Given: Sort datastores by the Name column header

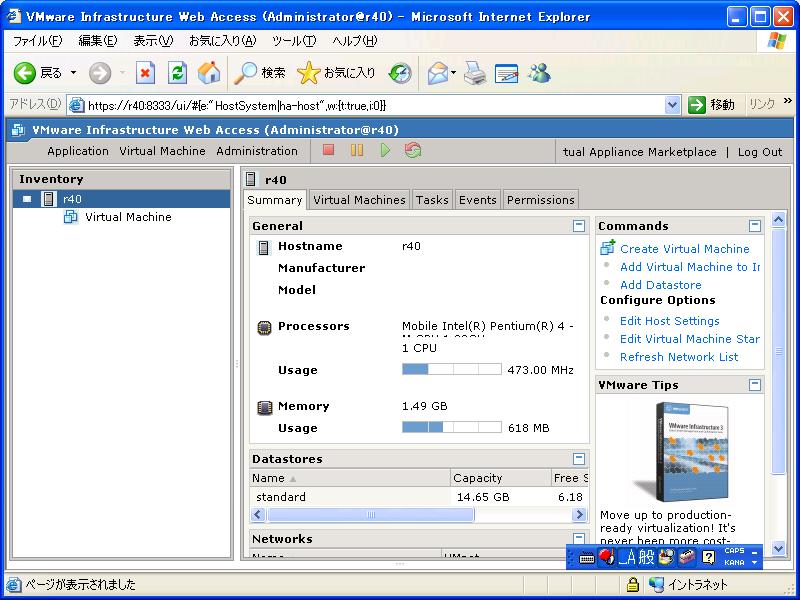Looking at the screenshot, I should tap(350, 478).
